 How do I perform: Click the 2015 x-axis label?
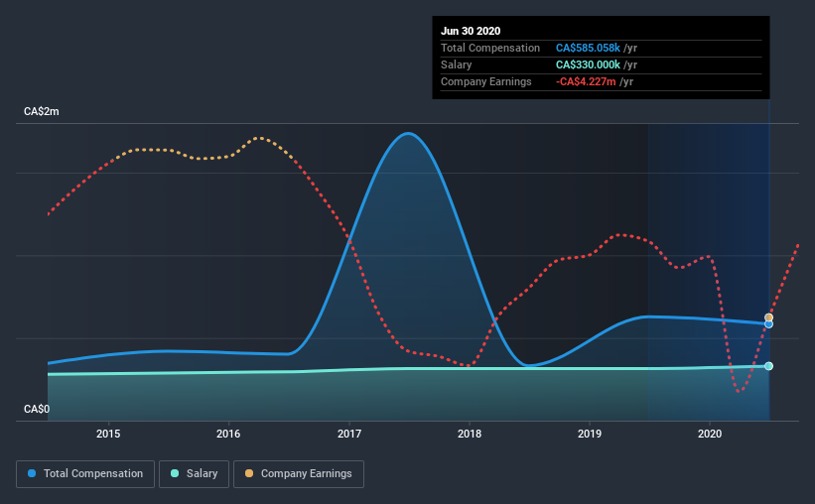click(108, 434)
